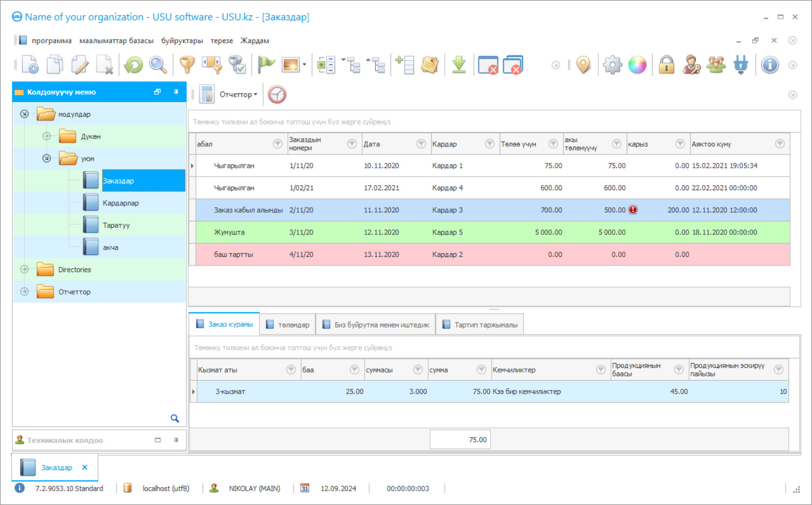
Task: Select акча in the tree
Action: pyautogui.click(x=111, y=248)
